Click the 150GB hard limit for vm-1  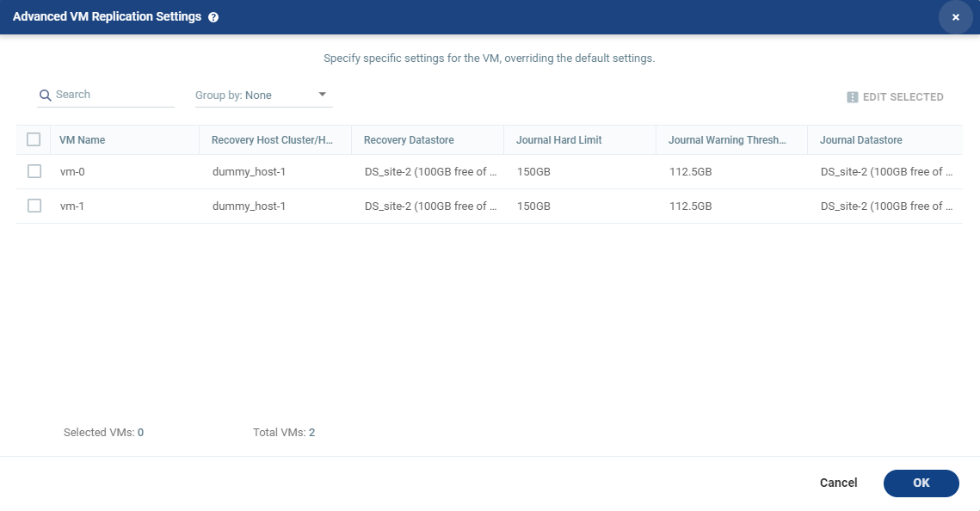click(x=533, y=206)
